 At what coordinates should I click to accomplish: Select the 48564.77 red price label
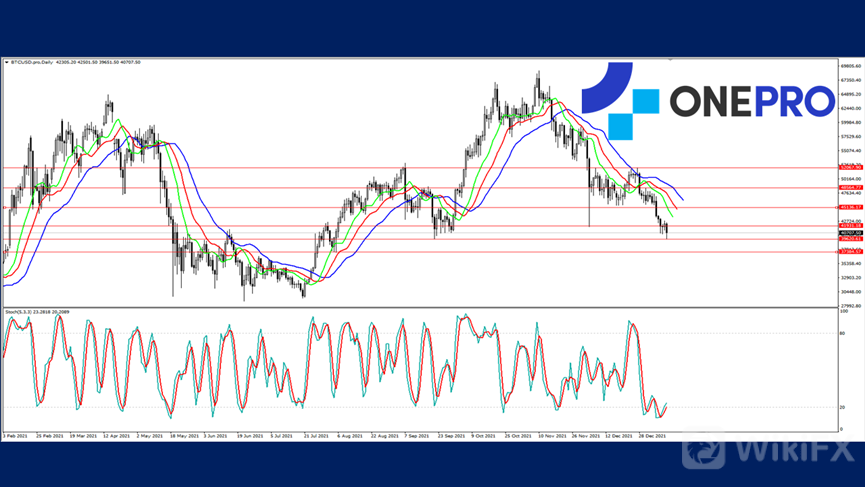point(851,188)
